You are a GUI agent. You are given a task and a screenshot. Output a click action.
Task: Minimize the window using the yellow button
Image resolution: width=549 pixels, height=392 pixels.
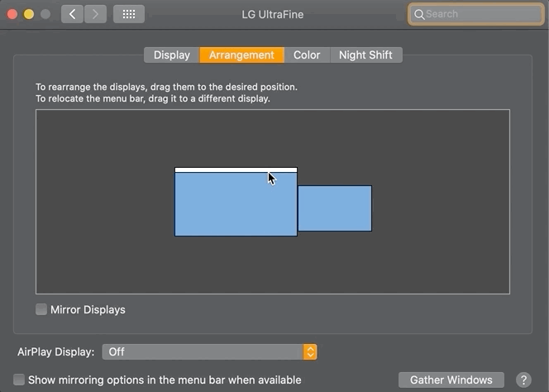29,14
